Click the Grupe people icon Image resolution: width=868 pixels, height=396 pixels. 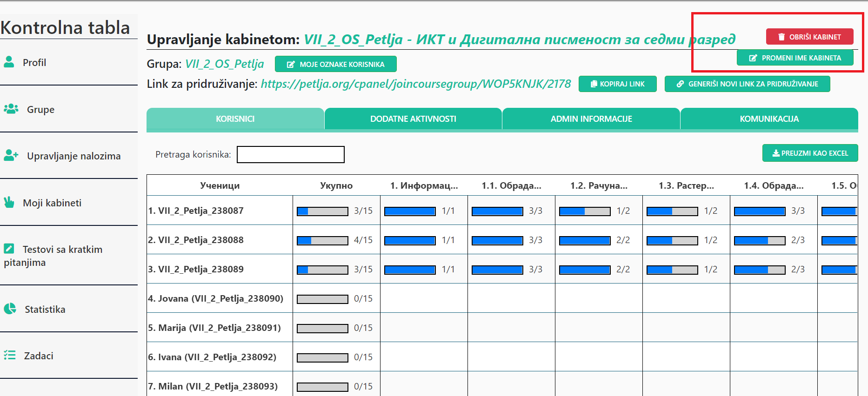(11, 109)
